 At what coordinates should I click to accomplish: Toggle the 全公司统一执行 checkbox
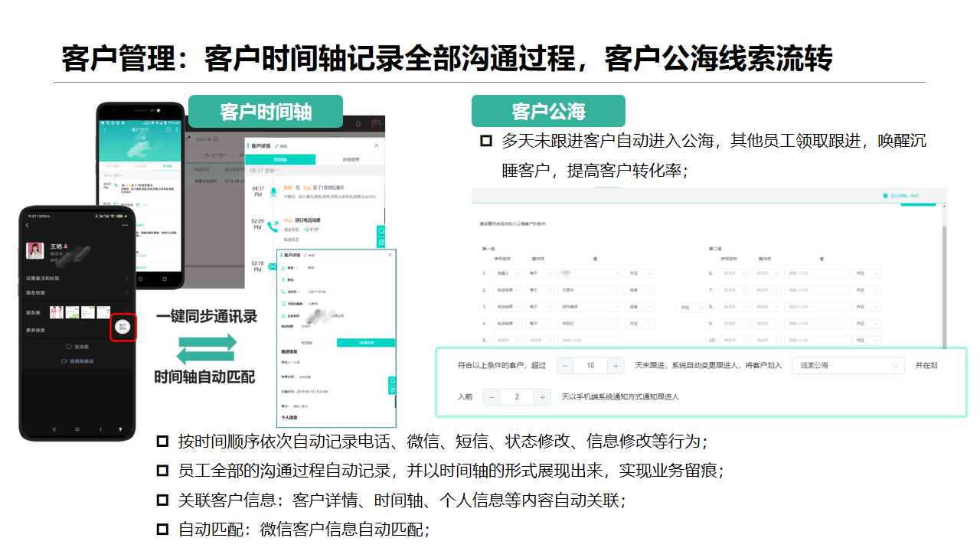(886, 196)
